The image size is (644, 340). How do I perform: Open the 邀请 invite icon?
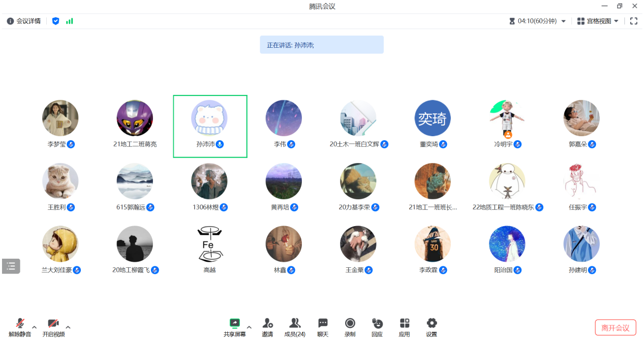tap(267, 323)
